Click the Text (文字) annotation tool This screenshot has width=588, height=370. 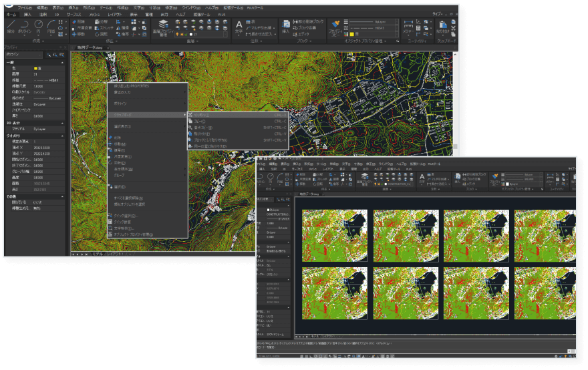pyautogui.click(x=239, y=26)
